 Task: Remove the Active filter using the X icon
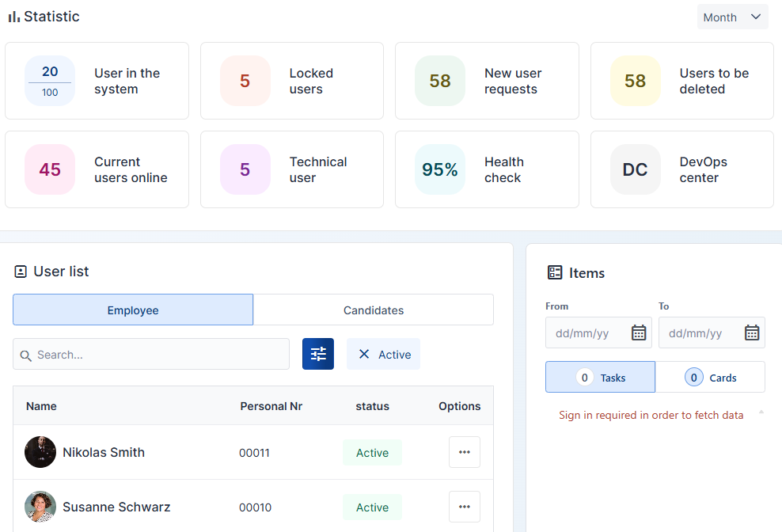364,354
